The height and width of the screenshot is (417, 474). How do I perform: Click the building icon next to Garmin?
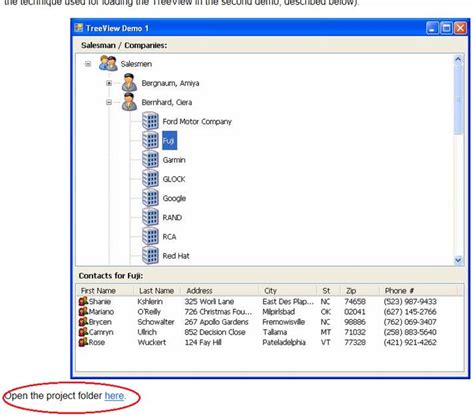click(x=150, y=159)
